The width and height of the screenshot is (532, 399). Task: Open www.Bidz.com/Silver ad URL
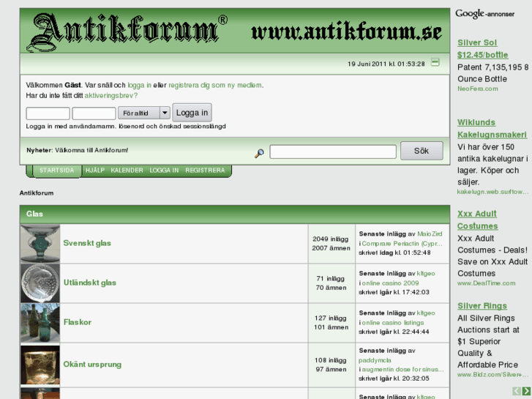pos(492,375)
